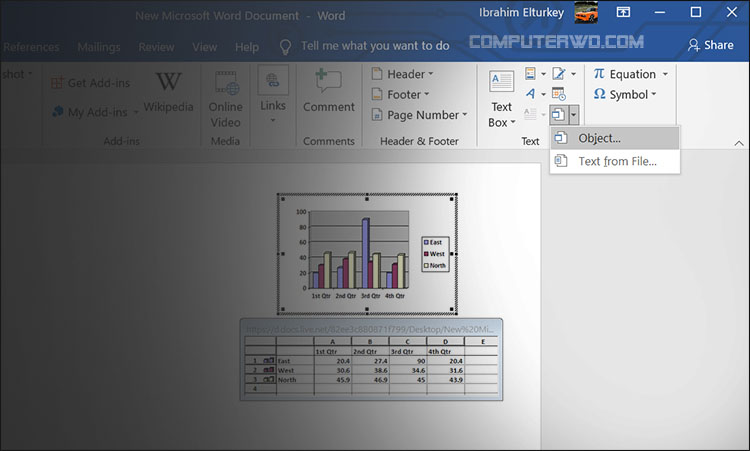Click the Comment button icon

pos(329,81)
